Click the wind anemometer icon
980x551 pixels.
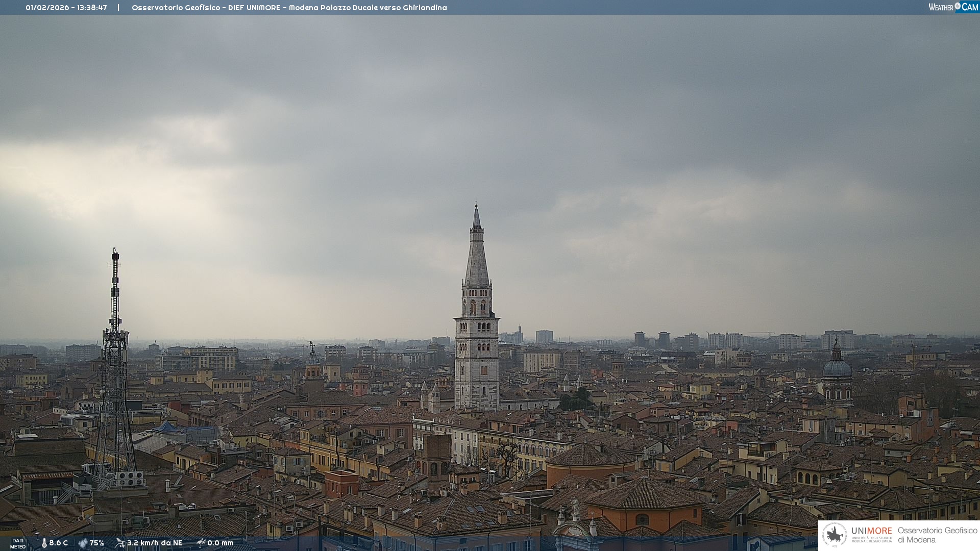(x=120, y=543)
